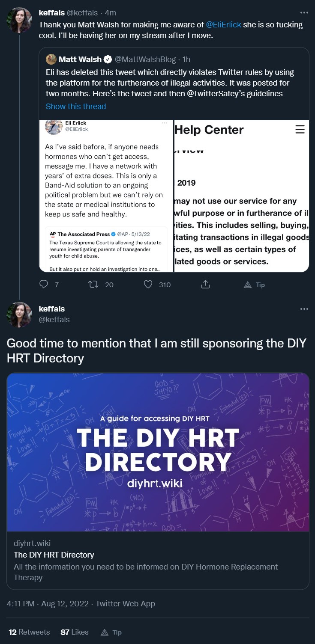The height and width of the screenshot is (644, 315).
Task: Open Matt Walsh's verified badge
Action: click(109, 59)
